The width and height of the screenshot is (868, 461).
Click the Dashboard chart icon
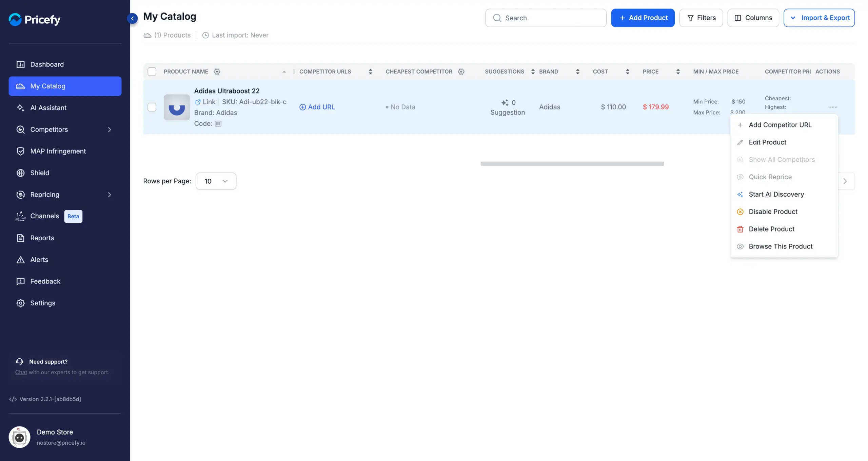[21, 64]
